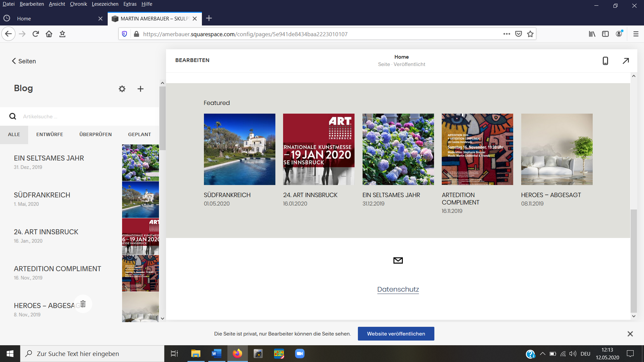Open the Firefox Library icon
This screenshot has width=644, height=362.
[x=591, y=34]
